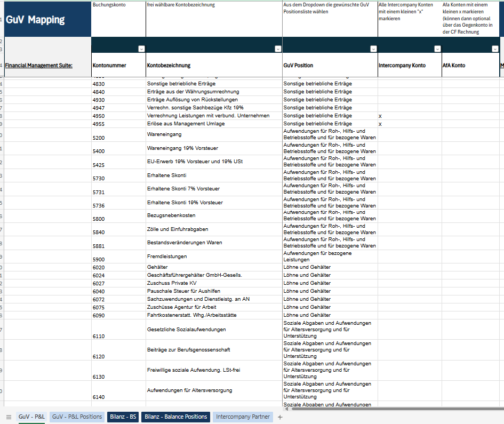Screen dimensions: 504x424
Task: Select the Buchungskonto description cell
Action: pos(118,19)
